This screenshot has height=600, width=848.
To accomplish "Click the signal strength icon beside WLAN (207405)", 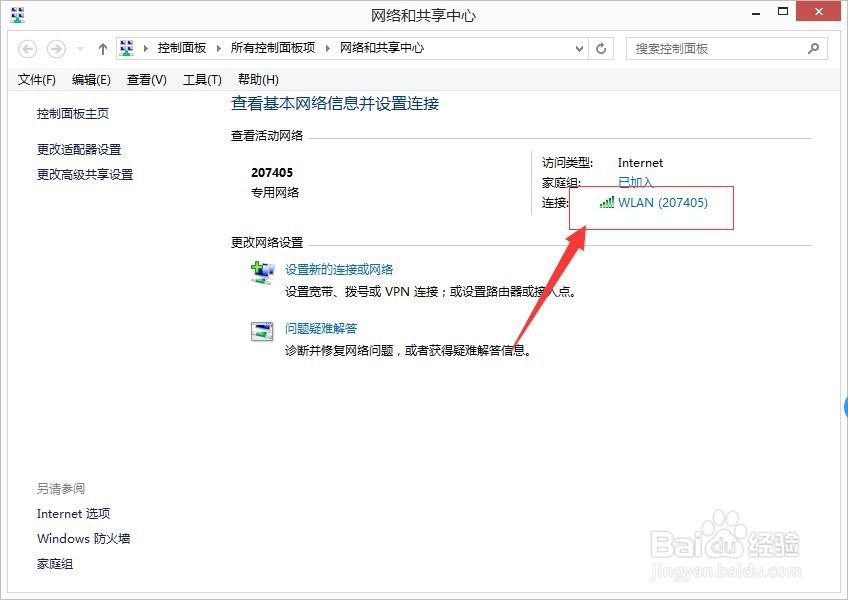I will pos(607,202).
